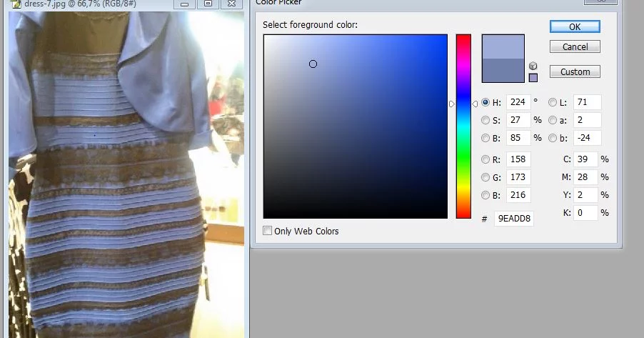
Task: Click the hue slider's left triangle handle
Action: (x=452, y=104)
